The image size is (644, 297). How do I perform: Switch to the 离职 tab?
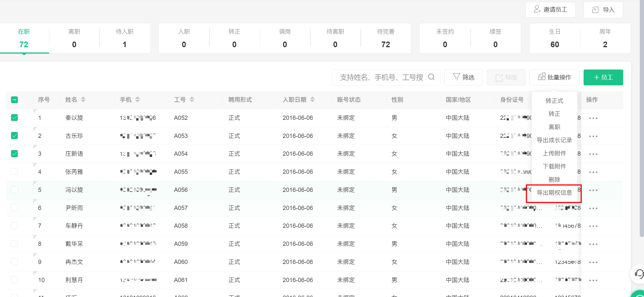coord(74,38)
